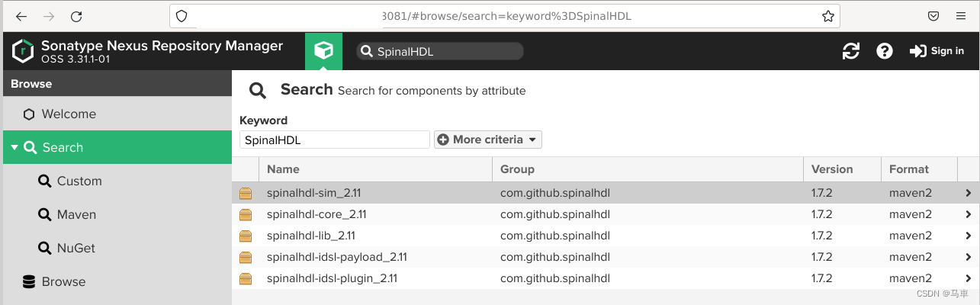Expand the spinalhdl-sim_2.11 row arrow
980x305 pixels.
969,193
